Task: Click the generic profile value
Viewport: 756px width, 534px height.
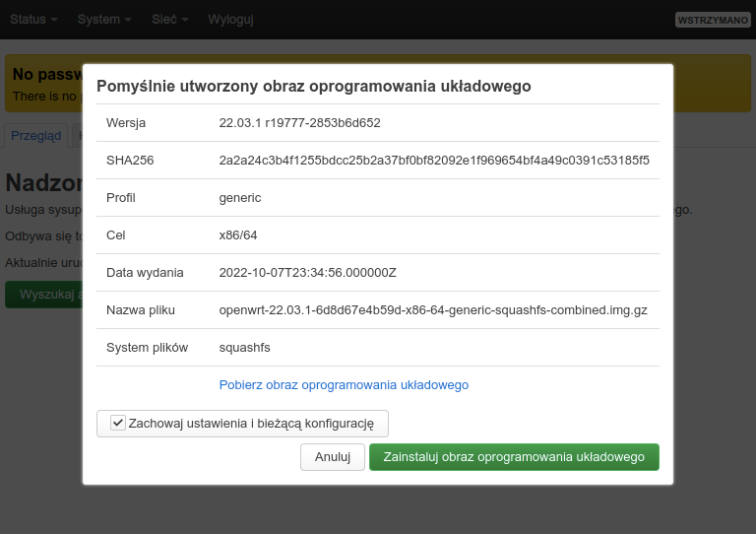Action: [x=240, y=198]
